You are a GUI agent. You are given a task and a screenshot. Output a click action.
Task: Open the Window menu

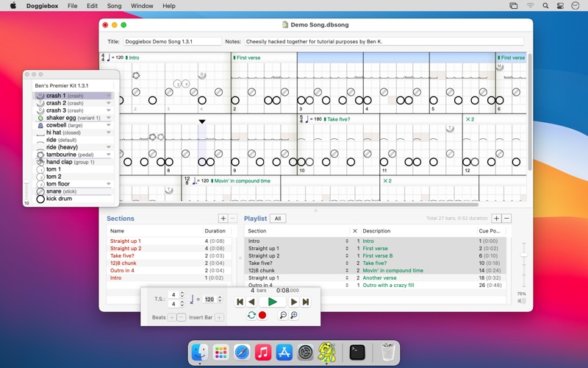pyautogui.click(x=142, y=6)
